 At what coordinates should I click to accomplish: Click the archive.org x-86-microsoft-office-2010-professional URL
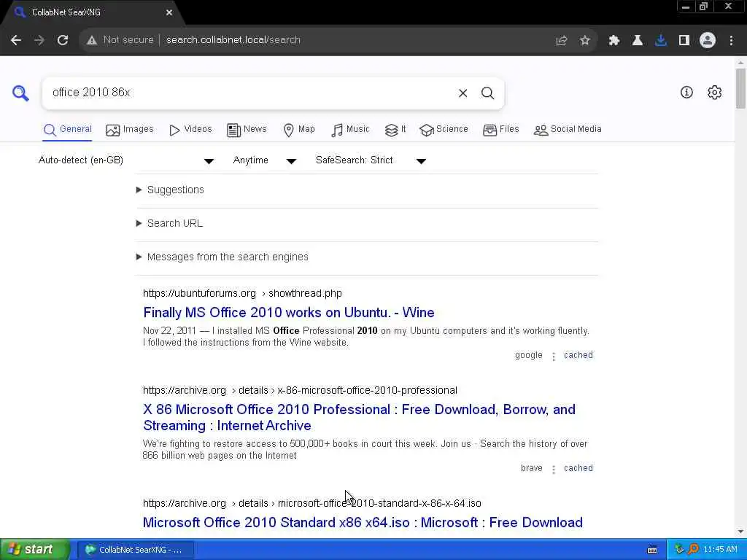point(300,391)
